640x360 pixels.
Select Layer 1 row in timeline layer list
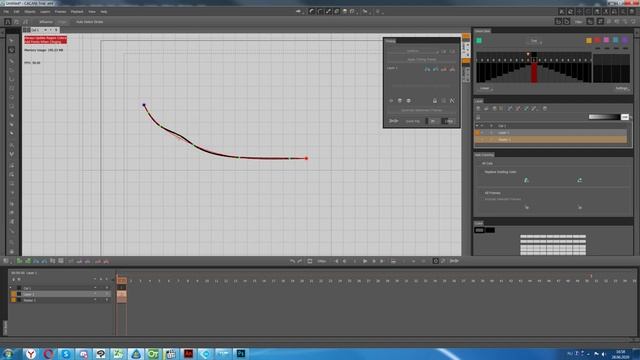coord(59,294)
